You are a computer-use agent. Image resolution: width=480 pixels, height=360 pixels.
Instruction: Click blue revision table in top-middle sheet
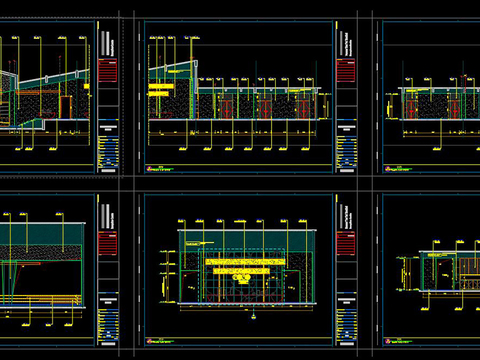tap(347, 152)
